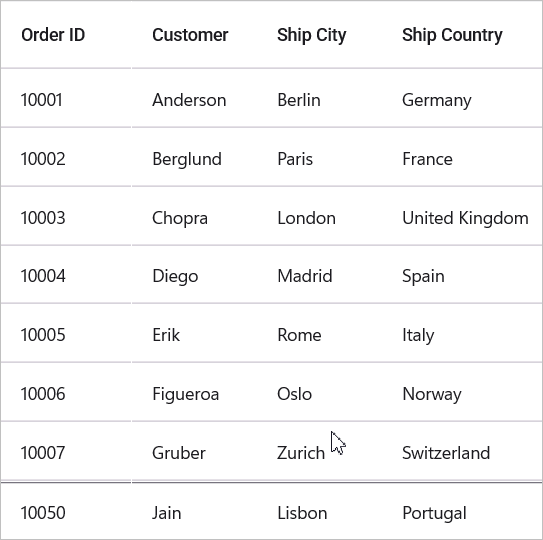Screen dimensions: 543x540
Task: Select the Italy country cell
Action: [462, 333]
